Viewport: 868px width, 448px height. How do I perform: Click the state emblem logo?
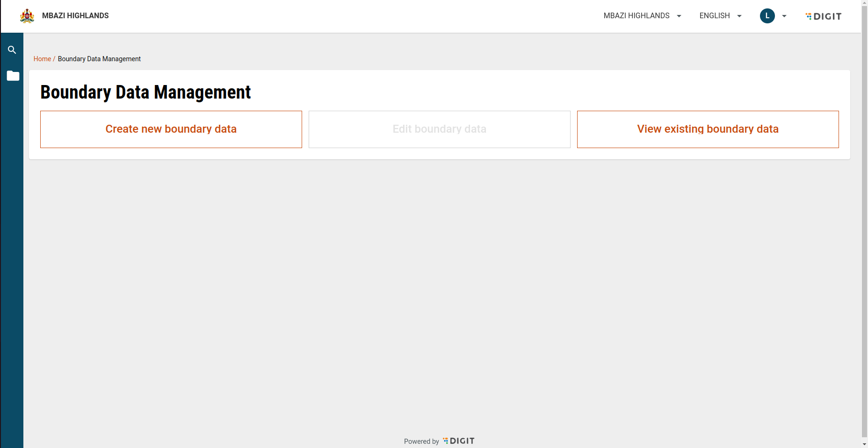coord(27,16)
